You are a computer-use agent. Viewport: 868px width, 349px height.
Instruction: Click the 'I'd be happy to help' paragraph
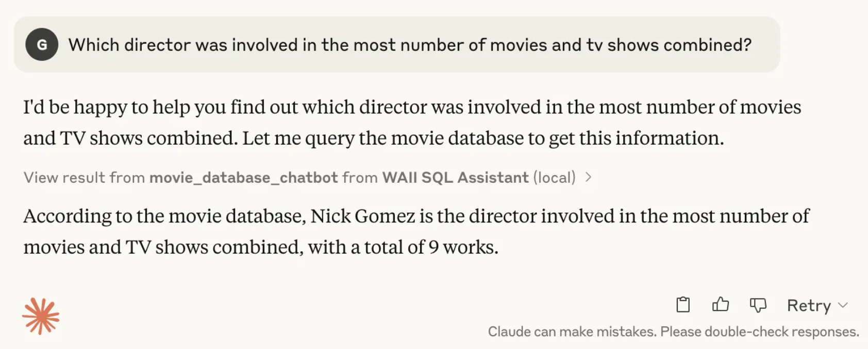coord(412,123)
